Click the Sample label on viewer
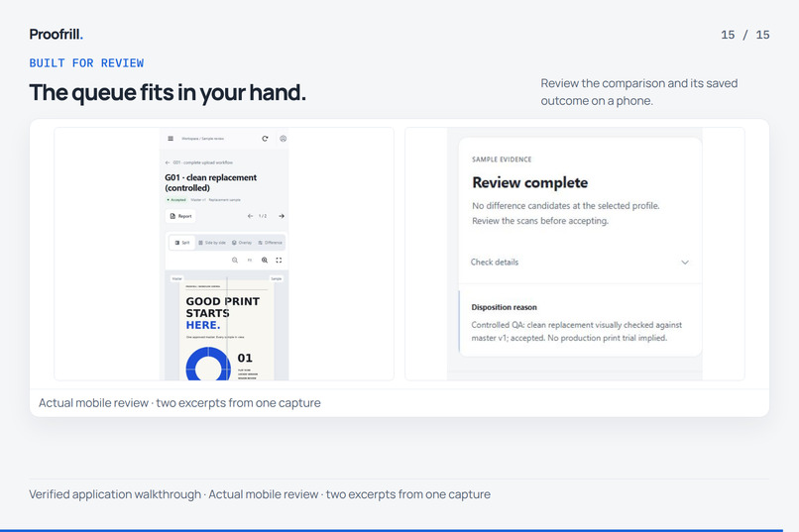799x532 pixels. (277, 278)
